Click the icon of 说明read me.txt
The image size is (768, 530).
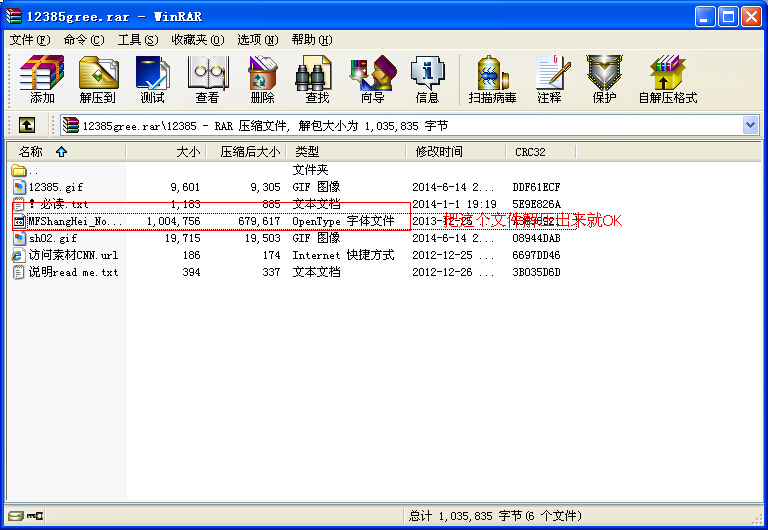tap(18, 272)
